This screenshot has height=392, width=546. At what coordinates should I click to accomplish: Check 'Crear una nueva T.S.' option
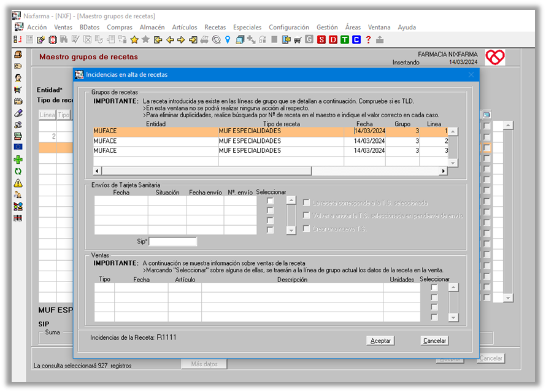(306, 229)
